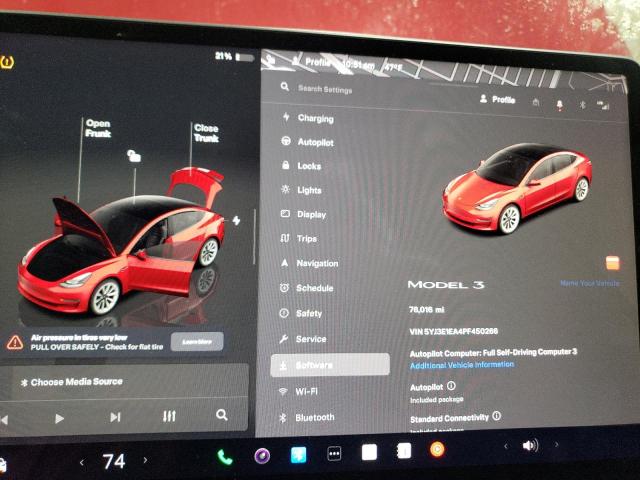This screenshot has width=640, height=480.
Task: Tap the red triangle warning alert icon
Action: [x=15, y=342]
